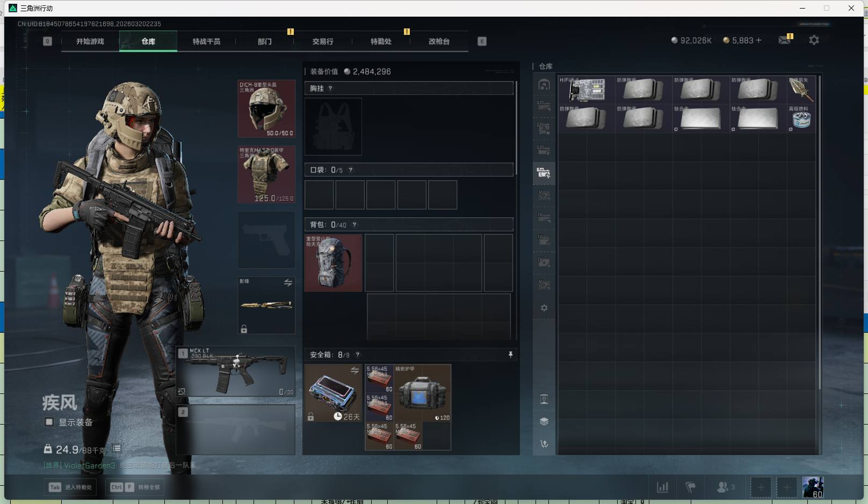Select the arrowhead item in stash
Image resolution: width=868 pixels, height=504 pixels.
click(801, 90)
